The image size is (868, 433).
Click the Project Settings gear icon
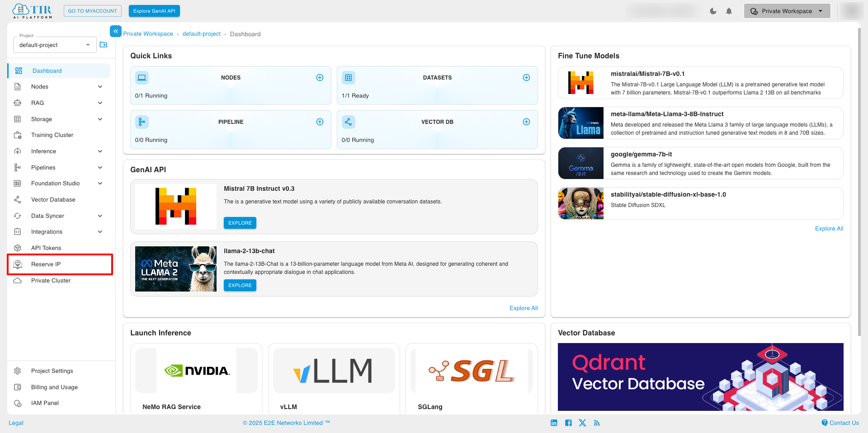click(x=18, y=371)
